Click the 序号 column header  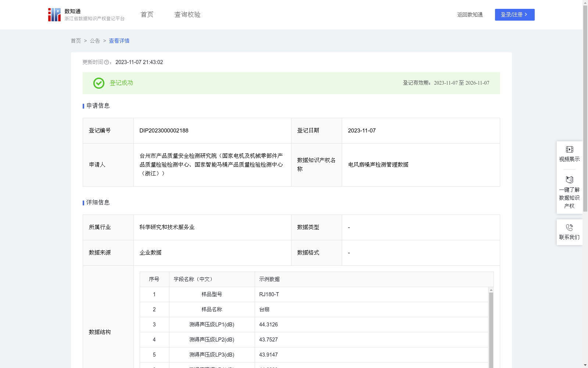coord(154,279)
